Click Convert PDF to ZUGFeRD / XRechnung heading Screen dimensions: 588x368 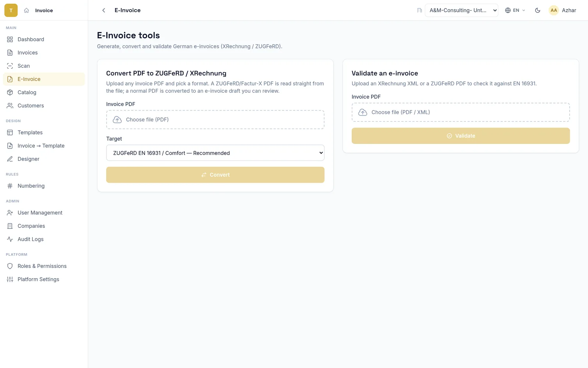pyautogui.click(x=166, y=73)
